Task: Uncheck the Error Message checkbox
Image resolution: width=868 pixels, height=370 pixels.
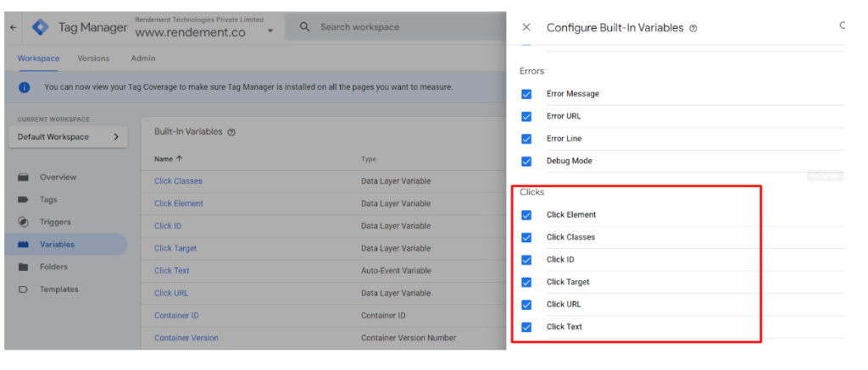Action: (526, 94)
